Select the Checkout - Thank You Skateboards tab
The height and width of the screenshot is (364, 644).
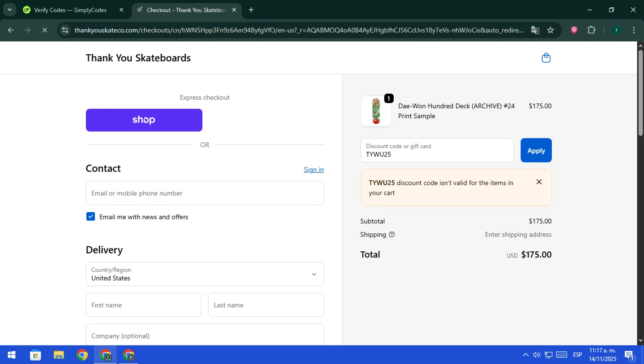(187, 10)
